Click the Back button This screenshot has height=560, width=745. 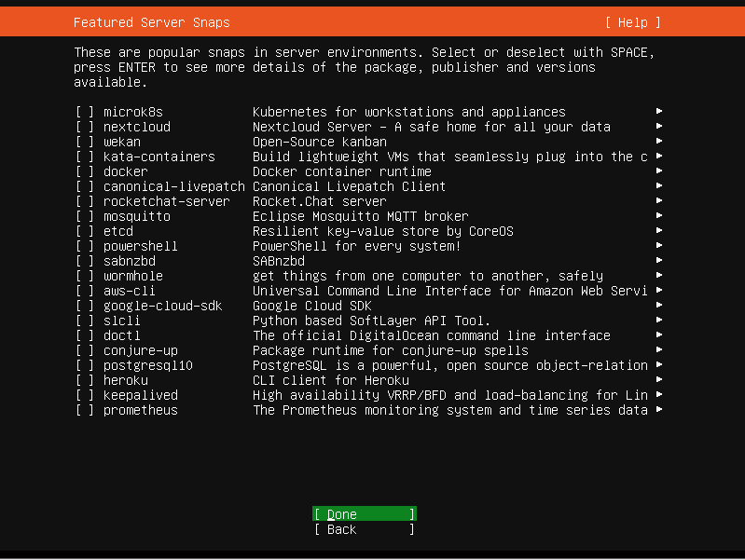pyautogui.click(x=365, y=529)
